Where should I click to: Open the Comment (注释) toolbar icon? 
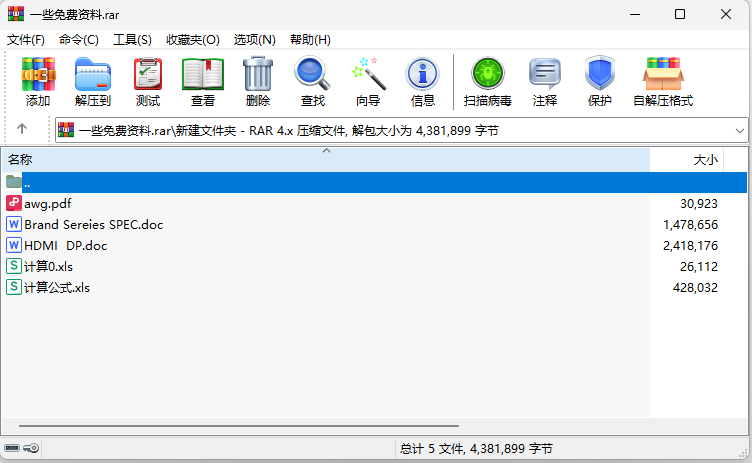point(545,82)
